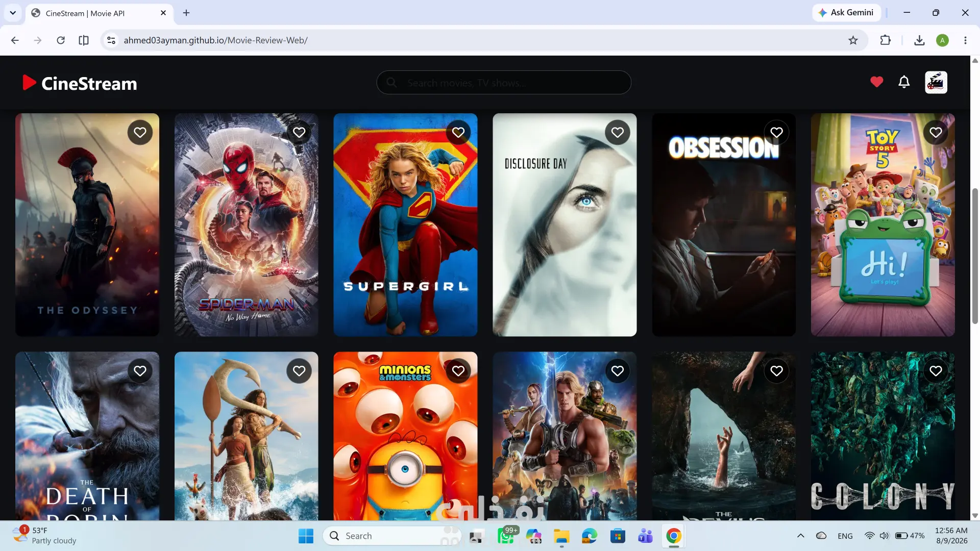The image size is (980, 551).
Task: Toggle the Toy Story 5 heart button
Action: click(936, 133)
